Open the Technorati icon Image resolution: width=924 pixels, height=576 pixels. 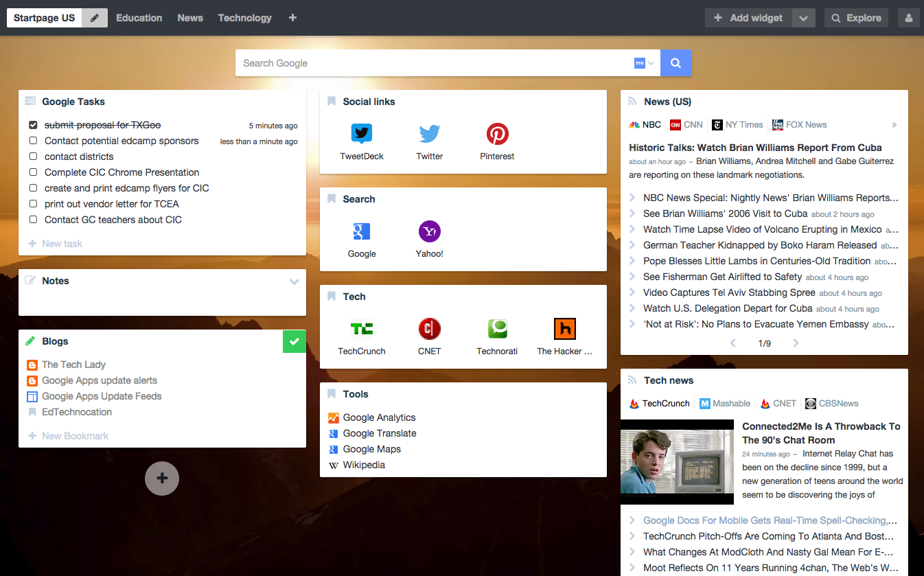(497, 329)
